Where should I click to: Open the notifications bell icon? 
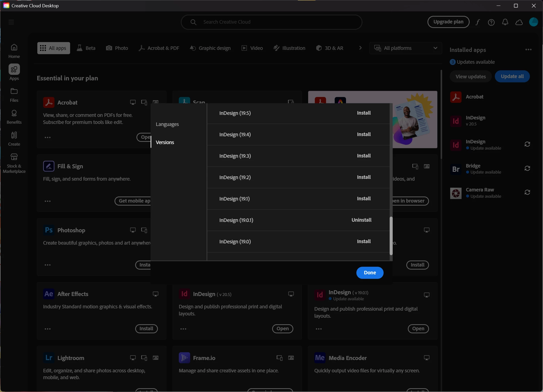pos(505,22)
